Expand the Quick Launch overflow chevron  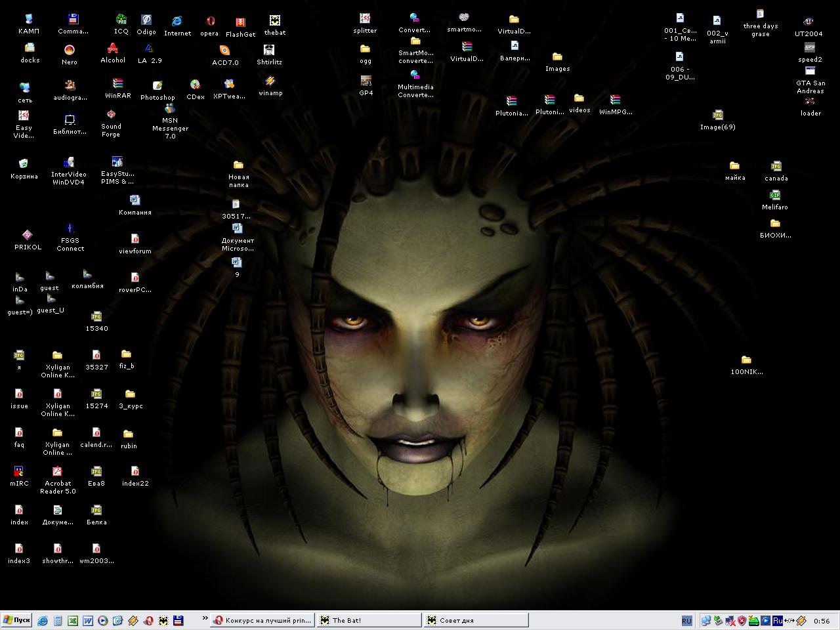coord(205,619)
